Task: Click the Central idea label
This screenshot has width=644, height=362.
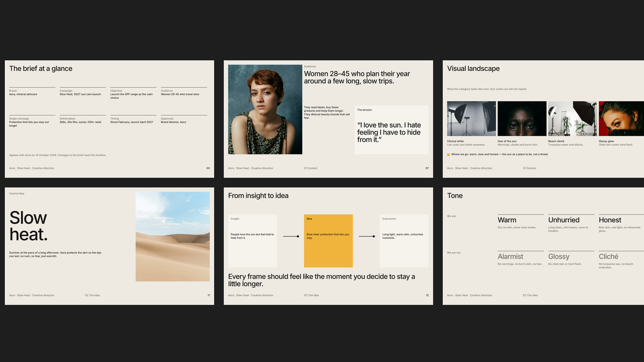Action: pyautogui.click(x=17, y=194)
